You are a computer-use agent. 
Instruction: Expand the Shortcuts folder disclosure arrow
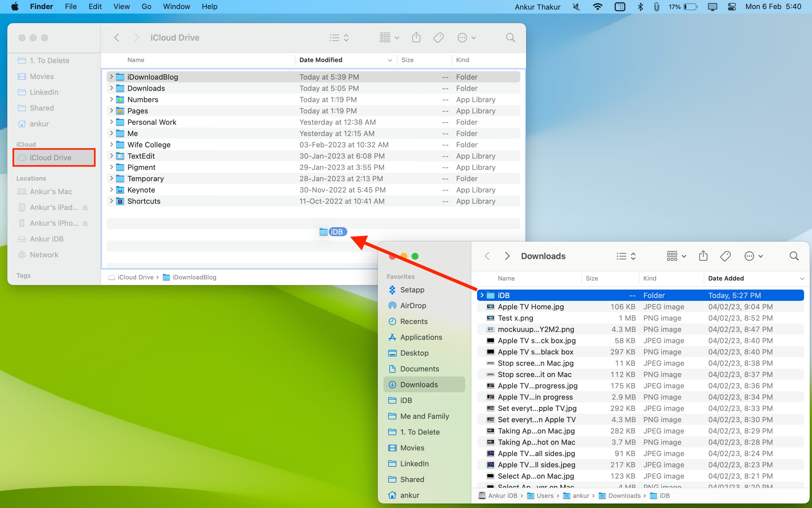click(111, 201)
